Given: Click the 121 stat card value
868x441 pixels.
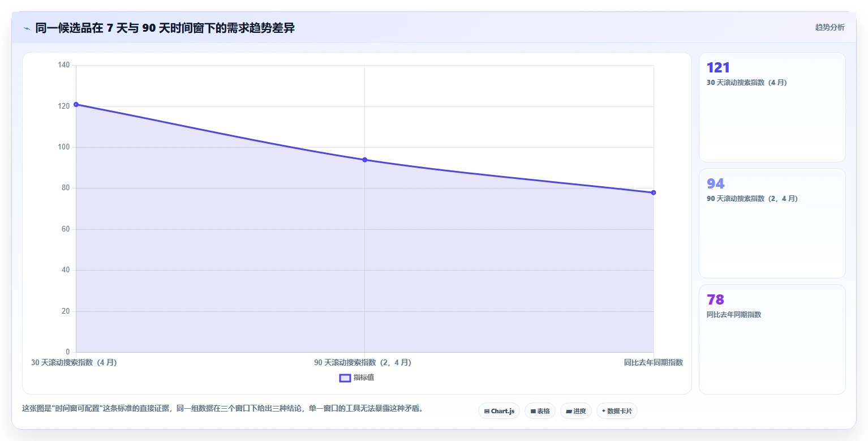Looking at the screenshot, I should point(718,68).
